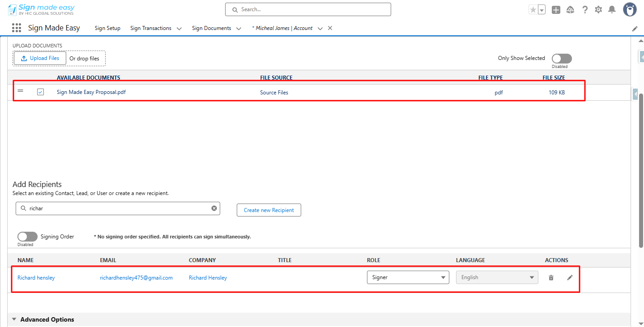Viewport: 644px width, 327px height.
Task: Click the magnifier icon in recipient search
Action: [23, 208]
